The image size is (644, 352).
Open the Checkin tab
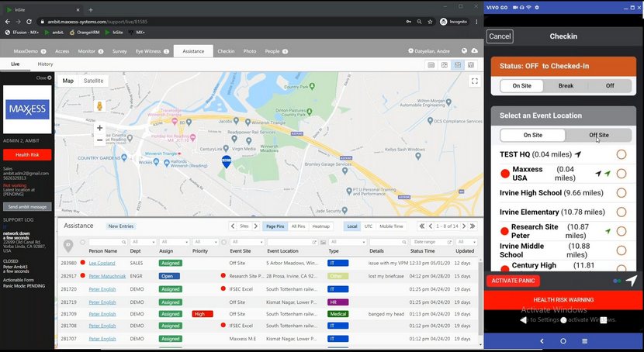226,51
